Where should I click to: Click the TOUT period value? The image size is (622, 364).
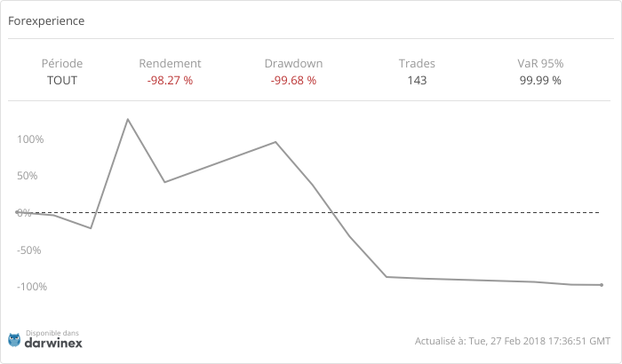(x=62, y=80)
